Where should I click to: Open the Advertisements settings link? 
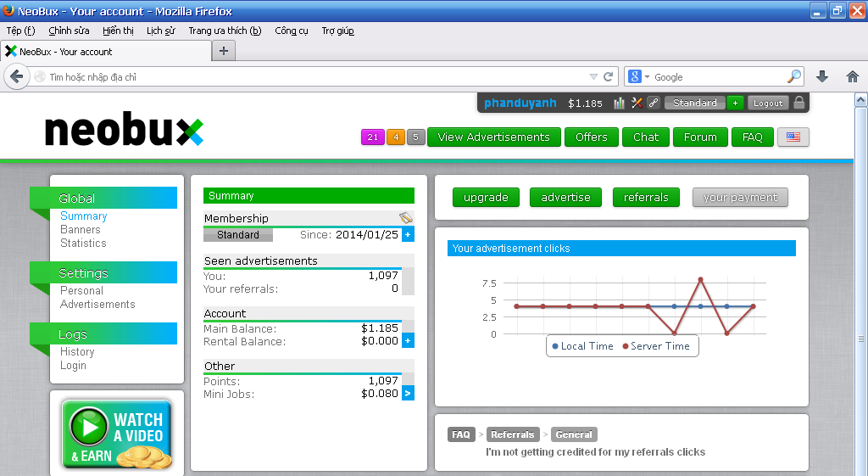[x=97, y=305]
